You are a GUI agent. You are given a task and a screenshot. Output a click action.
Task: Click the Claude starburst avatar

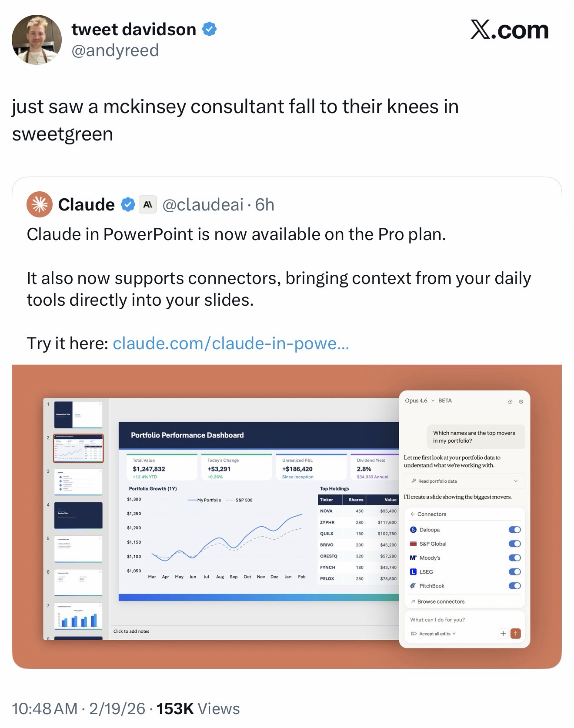pyautogui.click(x=40, y=204)
